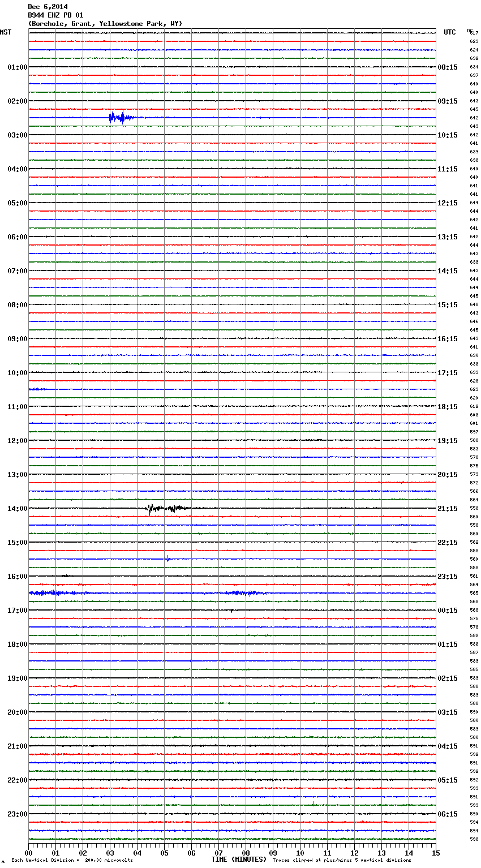Click the UTC time label '23:15'
481x868 pixels.
coord(448,577)
